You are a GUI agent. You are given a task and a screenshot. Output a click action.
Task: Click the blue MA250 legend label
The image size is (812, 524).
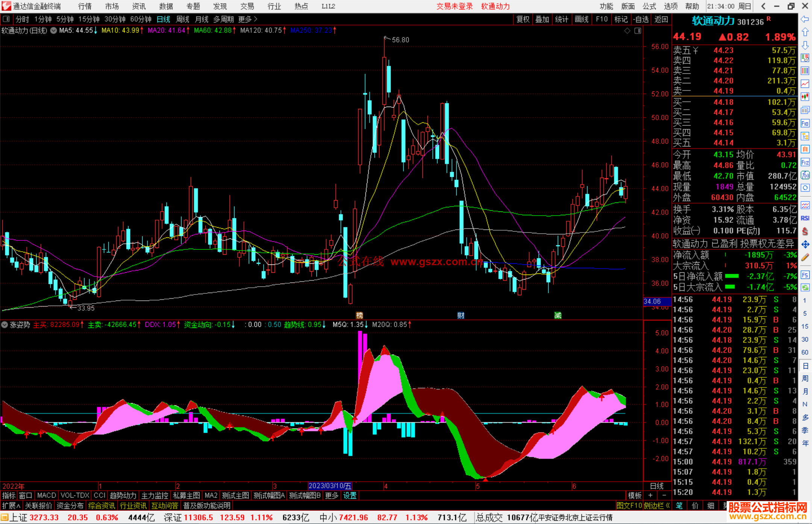click(311, 30)
